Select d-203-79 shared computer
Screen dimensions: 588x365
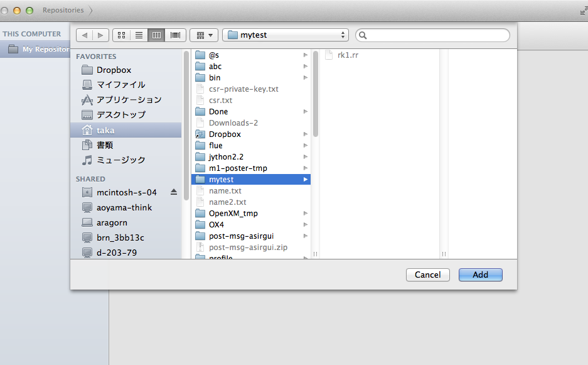(x=126, y=253)
